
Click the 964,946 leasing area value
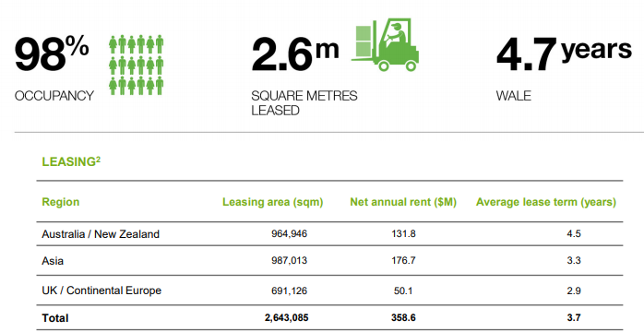289,234
